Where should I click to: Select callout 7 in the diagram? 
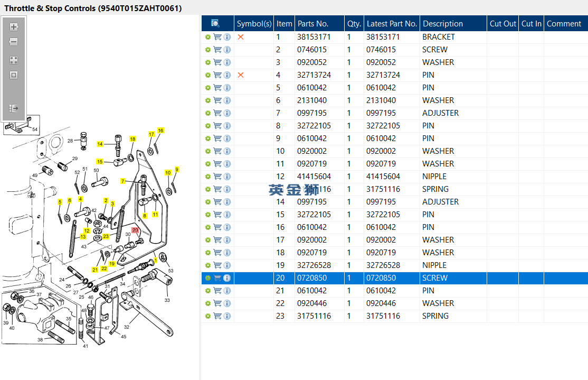[122, 181]
